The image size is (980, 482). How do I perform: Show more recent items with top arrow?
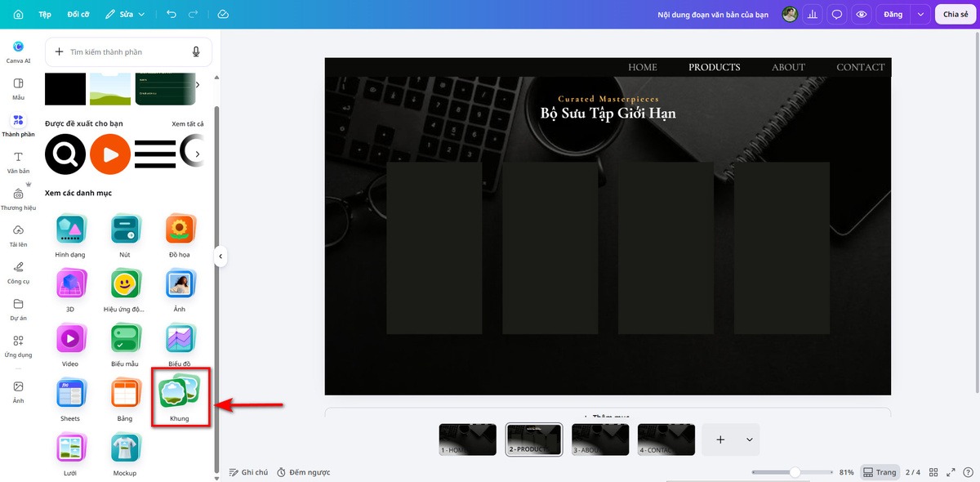click(197, 85)
